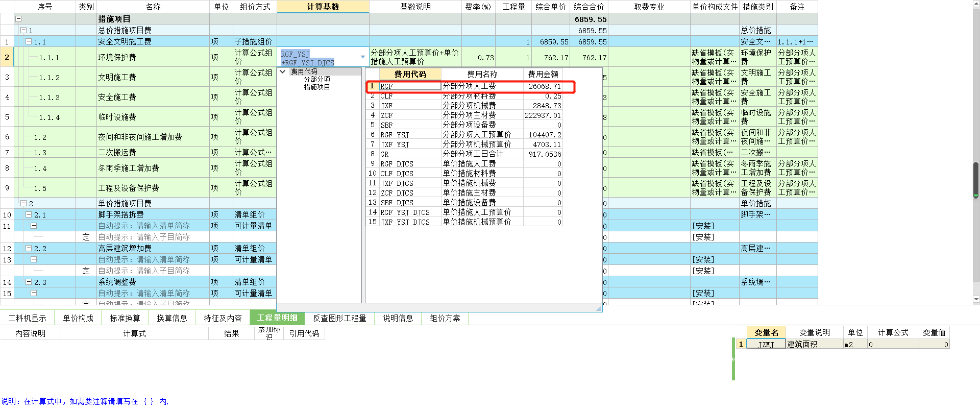Click the 综合单价 column header

551,7
